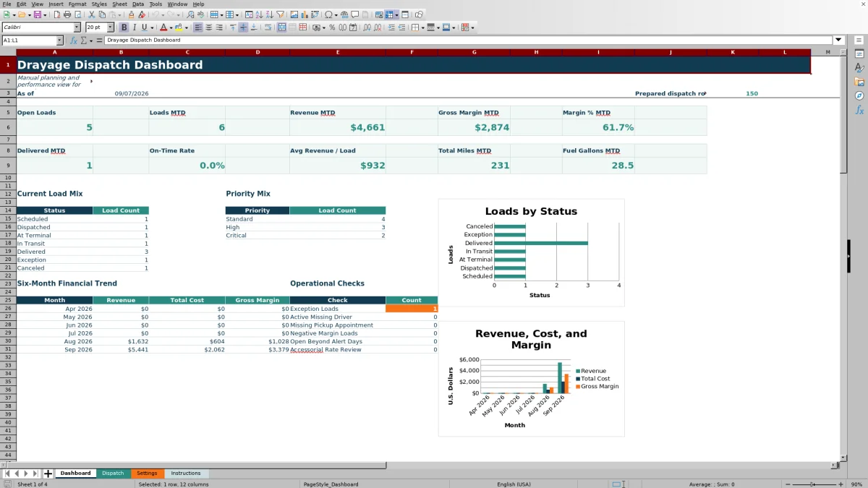The image size is (868, 488).
Task: Click the first sheet navigation arrow
Action: tap(7, 474)
